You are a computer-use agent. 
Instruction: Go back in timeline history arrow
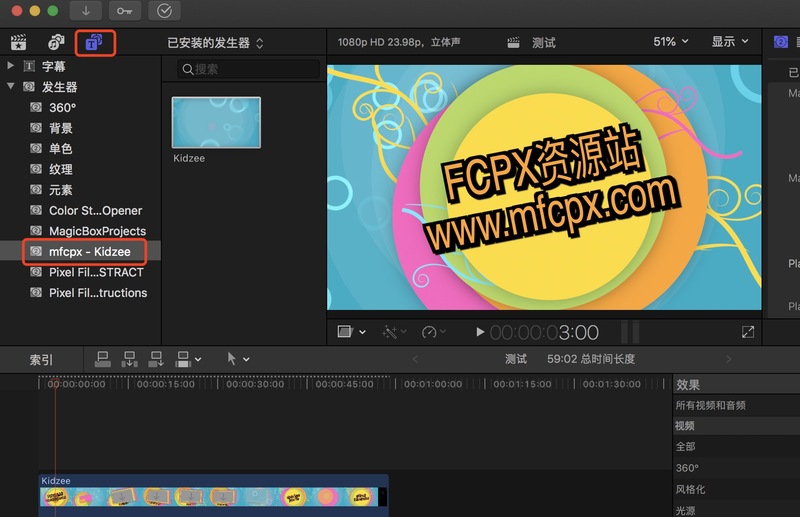(415, 359)
